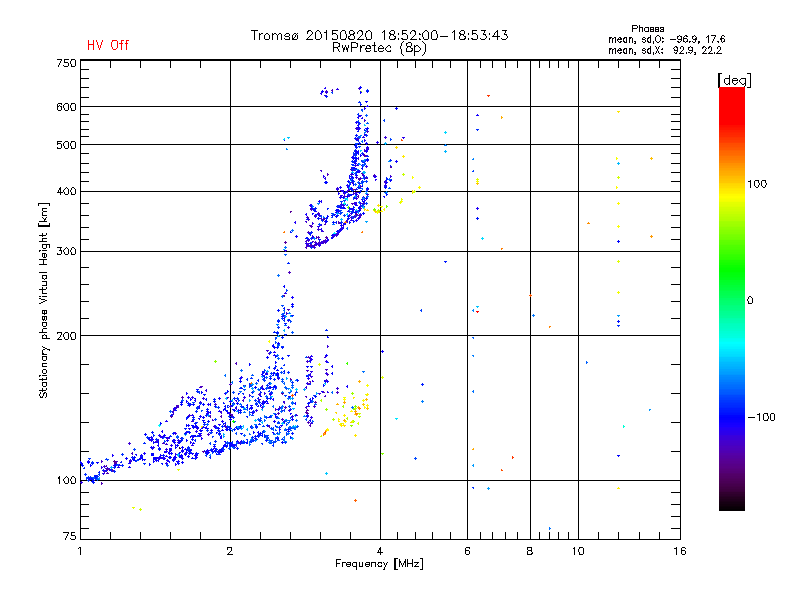Click the x-axis label '2'
The width and height of the screenshot is (800, 600).
230,551
